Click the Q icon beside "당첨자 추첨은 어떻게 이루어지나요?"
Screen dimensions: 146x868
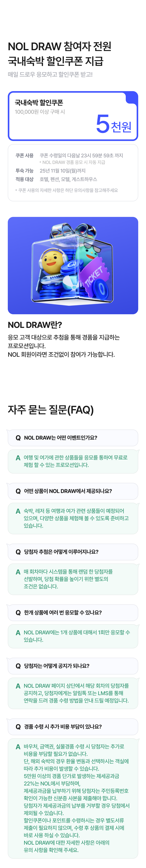pyautogui.click(x=18, y=552)
